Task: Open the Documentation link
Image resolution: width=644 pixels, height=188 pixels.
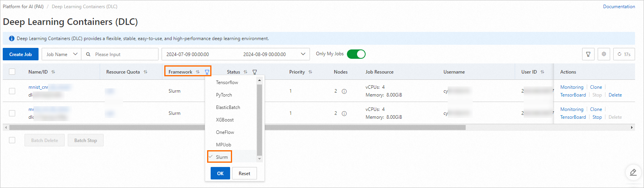Action: (619, 7)
